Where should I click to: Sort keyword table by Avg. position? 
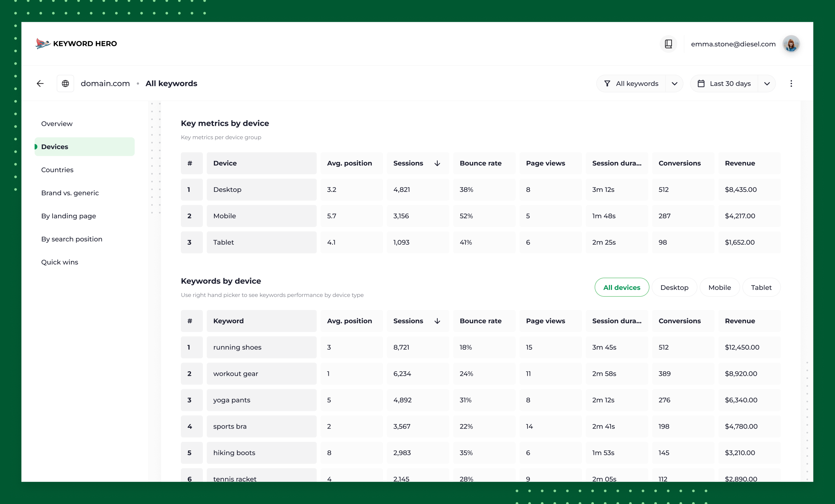[352, 321]
